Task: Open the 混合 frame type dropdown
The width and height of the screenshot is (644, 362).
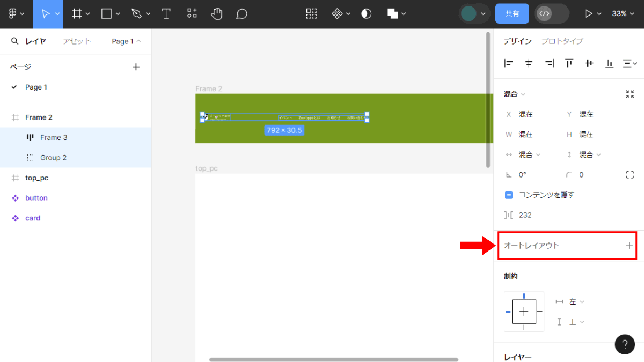Action: point(514,94)
